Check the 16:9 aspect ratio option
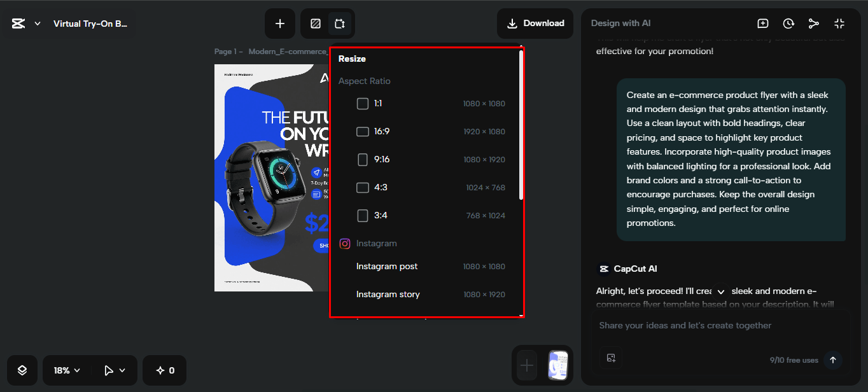 [x=363, y=131]
